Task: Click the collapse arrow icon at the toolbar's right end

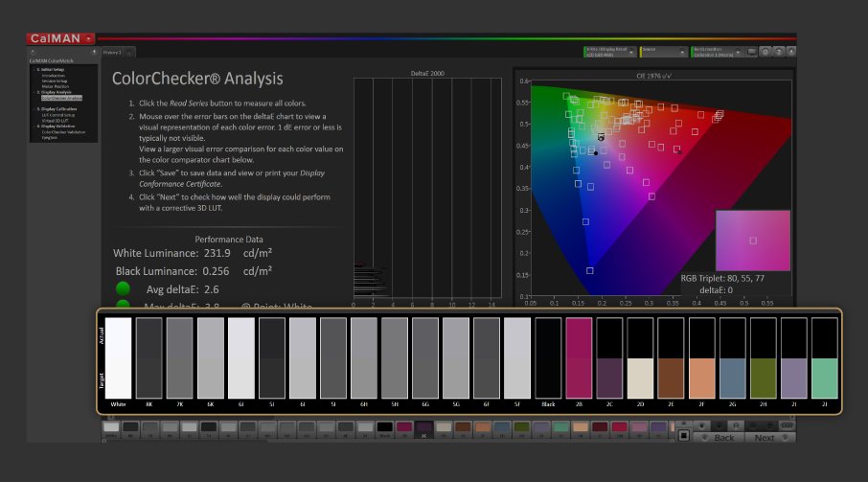Action: 791,52
